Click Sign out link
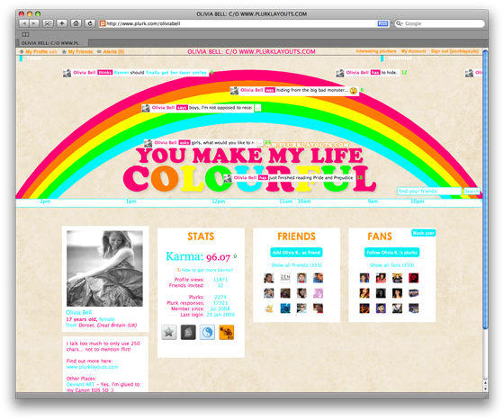504x420 pixels. 454,51
